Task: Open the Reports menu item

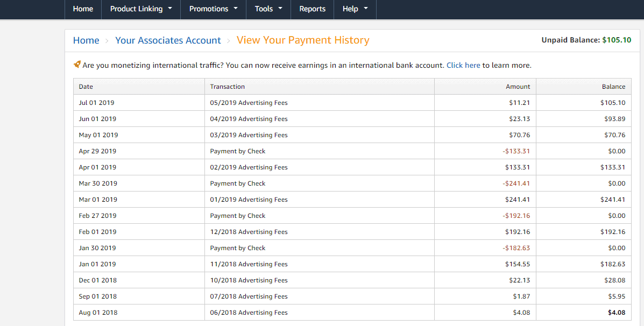Action: (x=312, y=9)
